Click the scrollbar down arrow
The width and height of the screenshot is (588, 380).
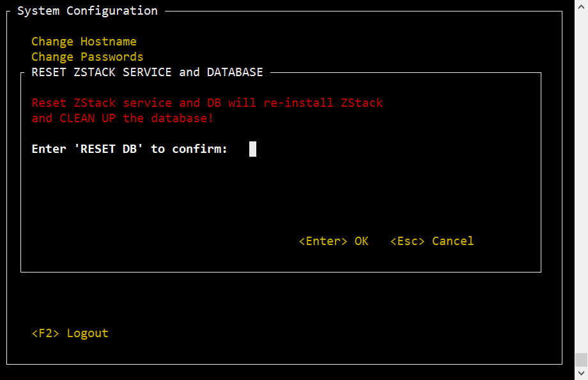click(581, 373)
